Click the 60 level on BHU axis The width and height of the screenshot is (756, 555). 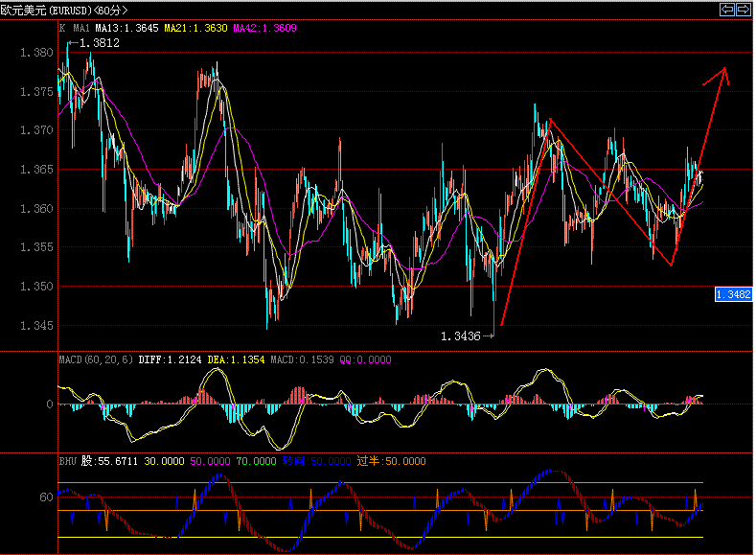45,497
